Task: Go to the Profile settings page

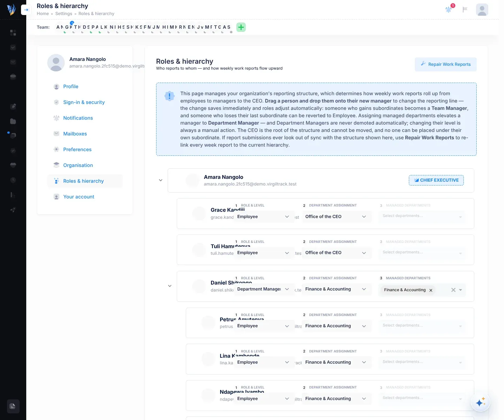Action: pos(71,86)
